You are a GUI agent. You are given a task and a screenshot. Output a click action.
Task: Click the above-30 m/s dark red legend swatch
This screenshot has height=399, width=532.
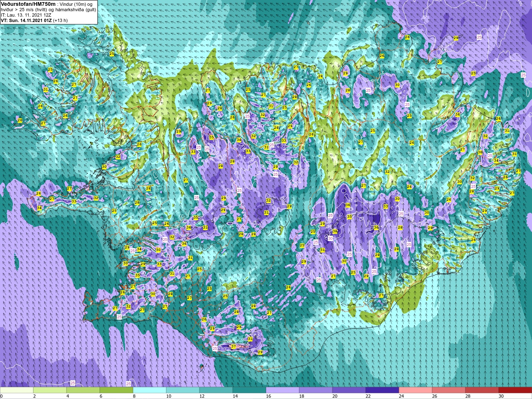[x=515, y=390]
